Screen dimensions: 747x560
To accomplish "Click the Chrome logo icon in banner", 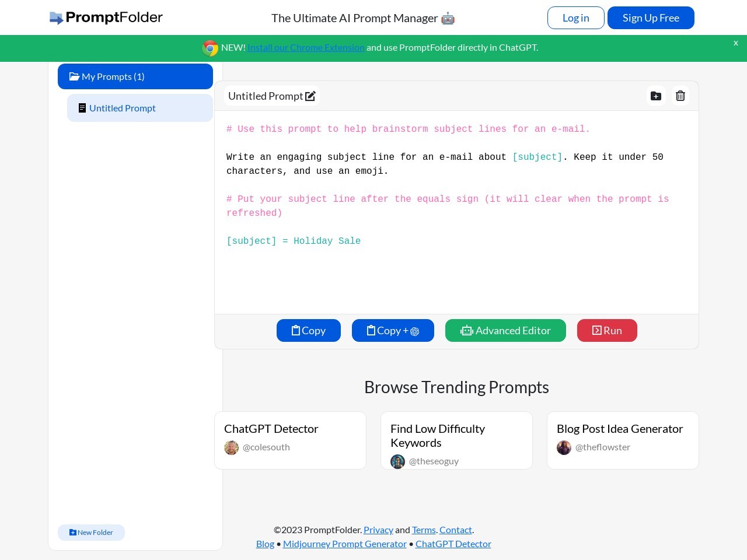I will point(210,48).
